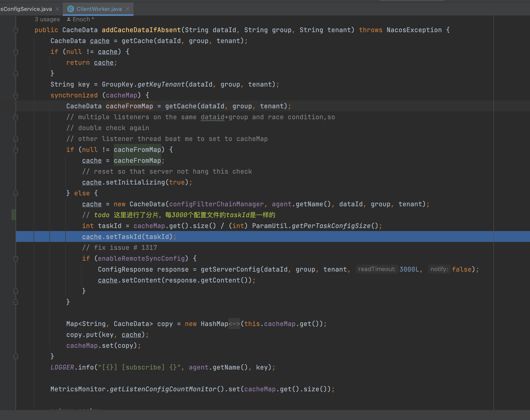The width and height of the screenshot is (530, 420).
Task: Collapse the else block fold marker
Action: click(16, 193)
